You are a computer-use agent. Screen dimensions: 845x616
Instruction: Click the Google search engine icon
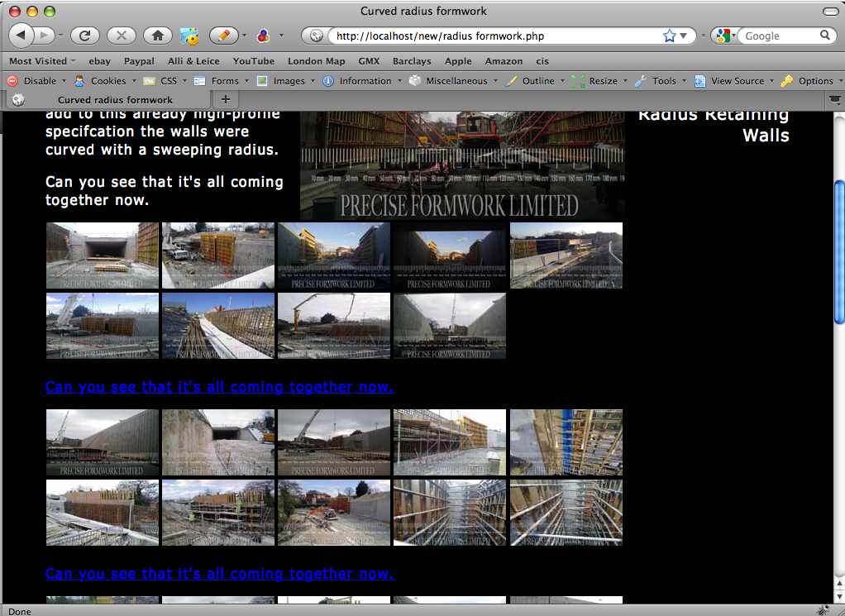pyautogui.click(x=723, y=36)
